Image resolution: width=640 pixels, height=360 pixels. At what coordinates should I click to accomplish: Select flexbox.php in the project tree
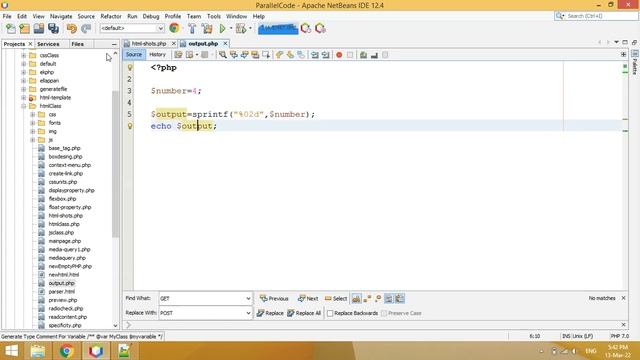pos(62,199)
